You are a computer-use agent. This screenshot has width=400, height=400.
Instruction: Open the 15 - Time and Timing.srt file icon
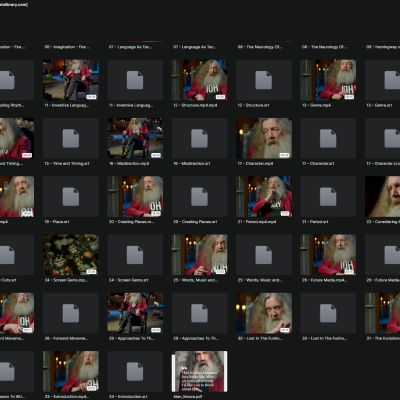point(71,138)
